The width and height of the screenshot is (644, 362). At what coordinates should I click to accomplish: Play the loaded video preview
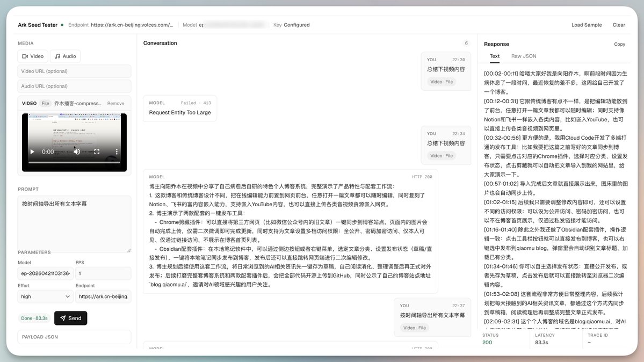tap(32, 151)
